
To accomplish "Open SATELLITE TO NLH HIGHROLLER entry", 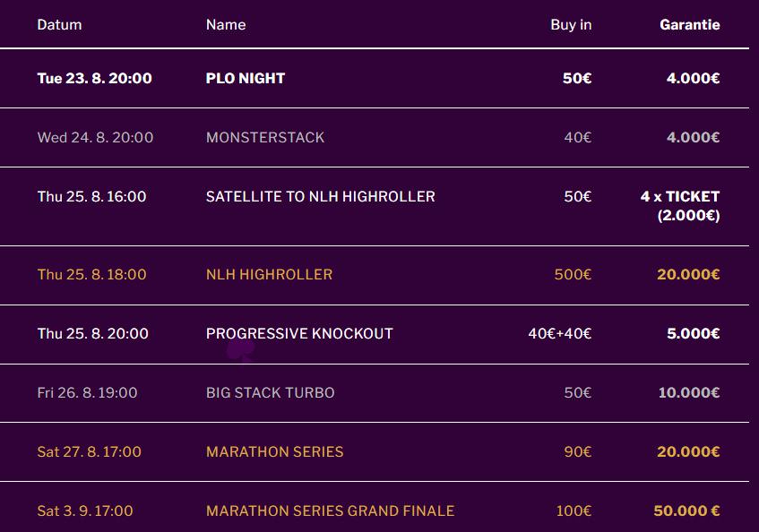I will pyautogui.click(x=321, y=196).
